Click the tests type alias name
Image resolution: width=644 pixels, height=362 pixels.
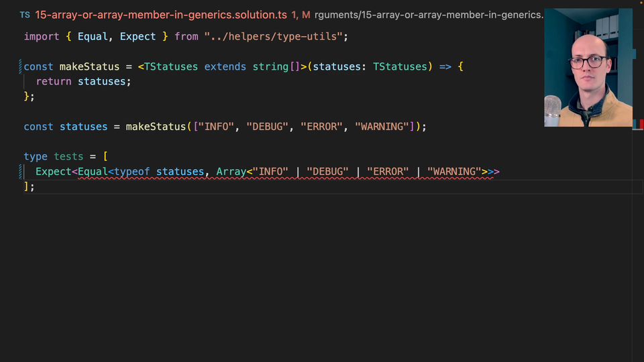click(68, 156)
